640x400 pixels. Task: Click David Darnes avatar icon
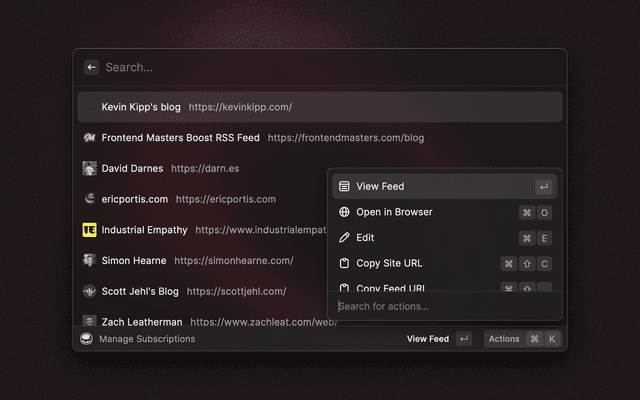pyautogui.click(x=89, y=169)
